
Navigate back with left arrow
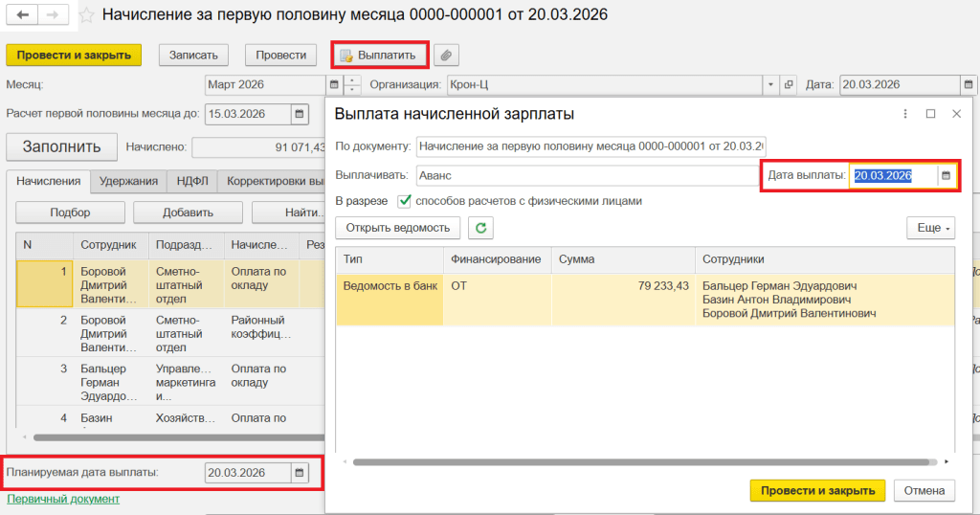pos(22,16)
